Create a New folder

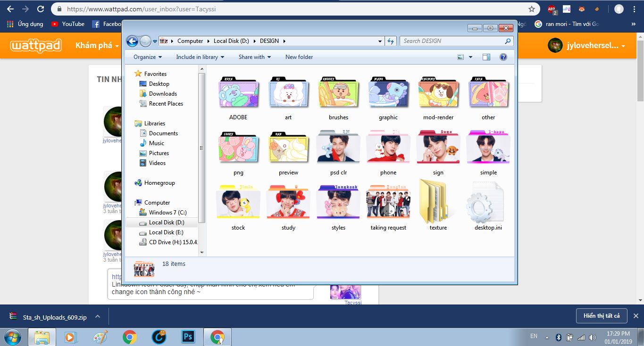[299, 57]
